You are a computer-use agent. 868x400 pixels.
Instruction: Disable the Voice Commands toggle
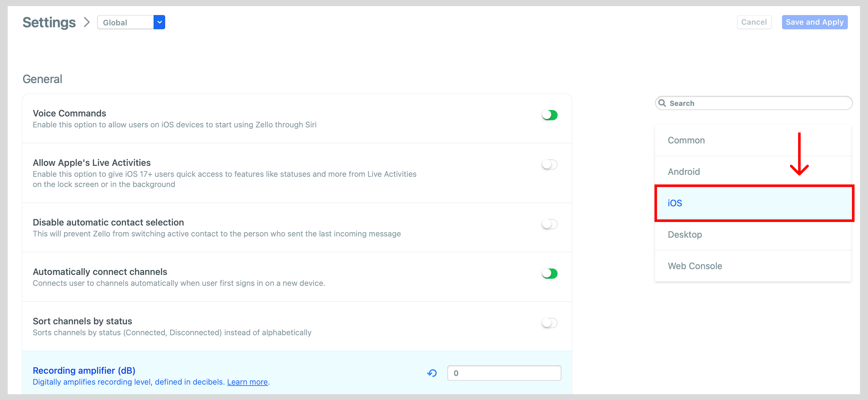tap(550, 115)
